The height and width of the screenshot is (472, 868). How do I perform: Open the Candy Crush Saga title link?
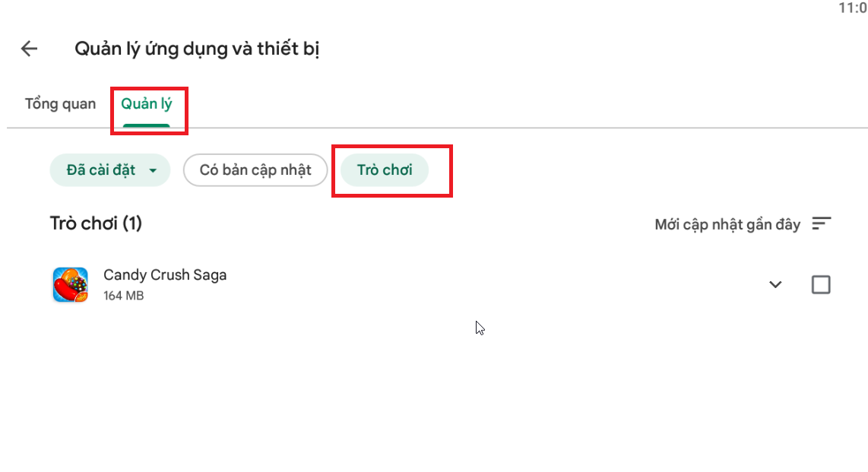165,275
